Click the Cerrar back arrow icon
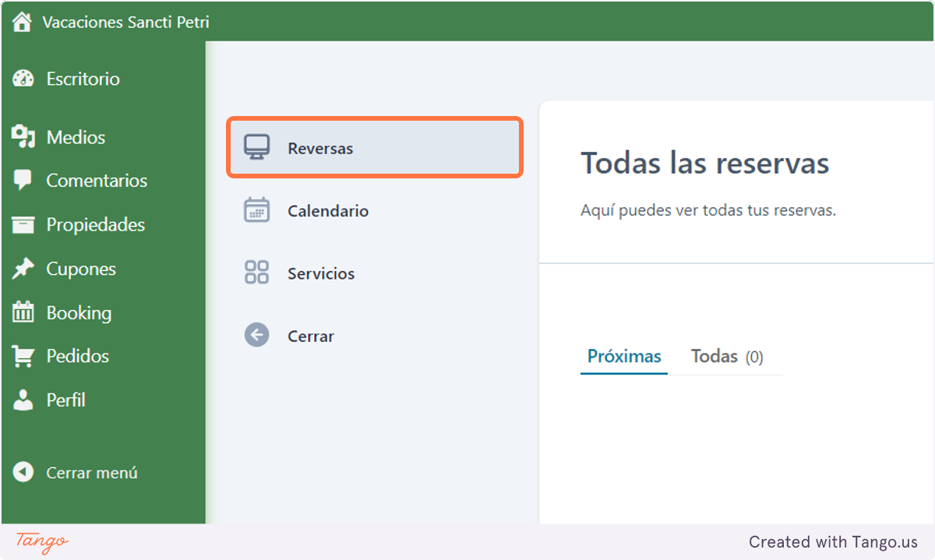The image size is (935, 560). tap(256, 336)
